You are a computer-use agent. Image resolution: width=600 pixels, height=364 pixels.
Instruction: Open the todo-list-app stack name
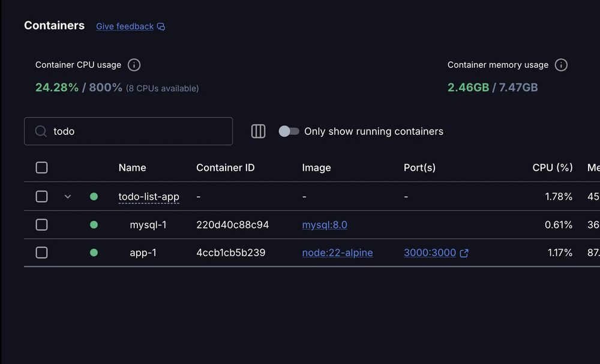[149, 197]
